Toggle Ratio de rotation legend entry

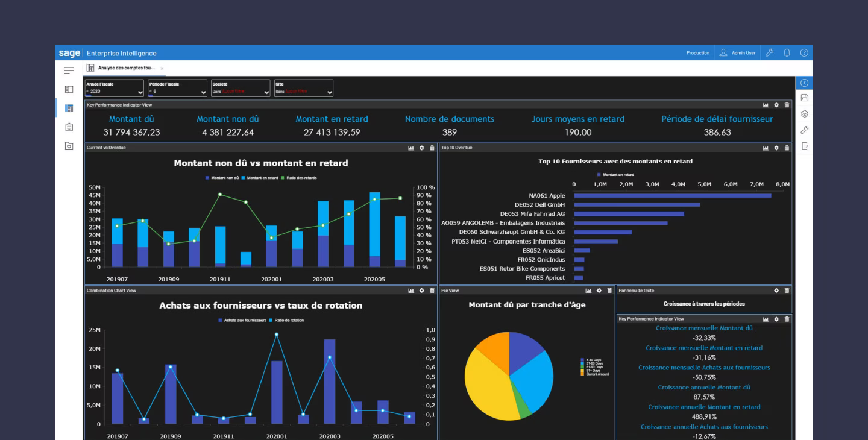[x=286, y=320]
